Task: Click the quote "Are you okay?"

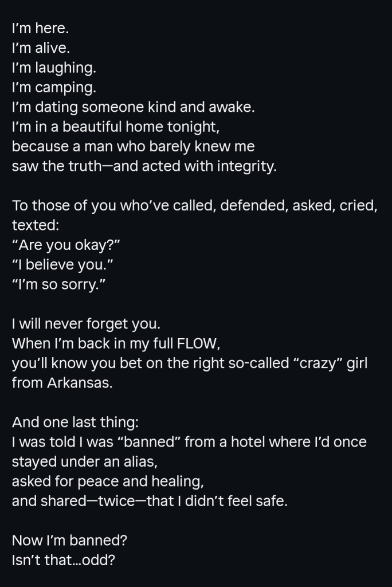Action: click(66, 245)
